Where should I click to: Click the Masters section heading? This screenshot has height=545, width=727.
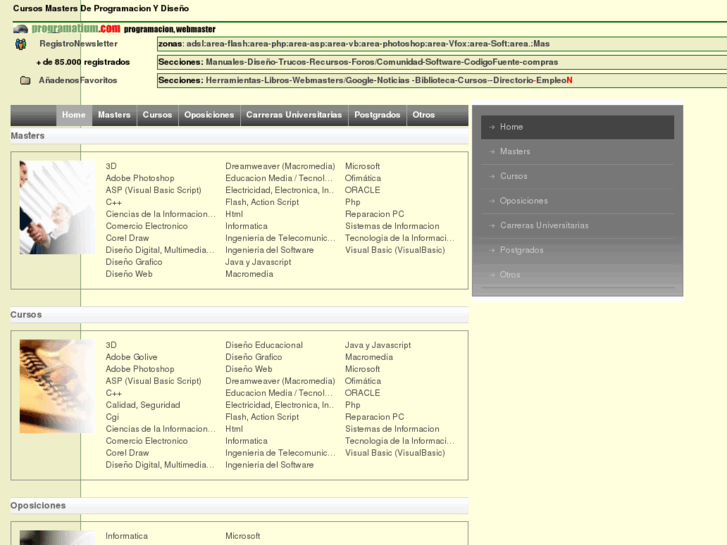[28, 136]
